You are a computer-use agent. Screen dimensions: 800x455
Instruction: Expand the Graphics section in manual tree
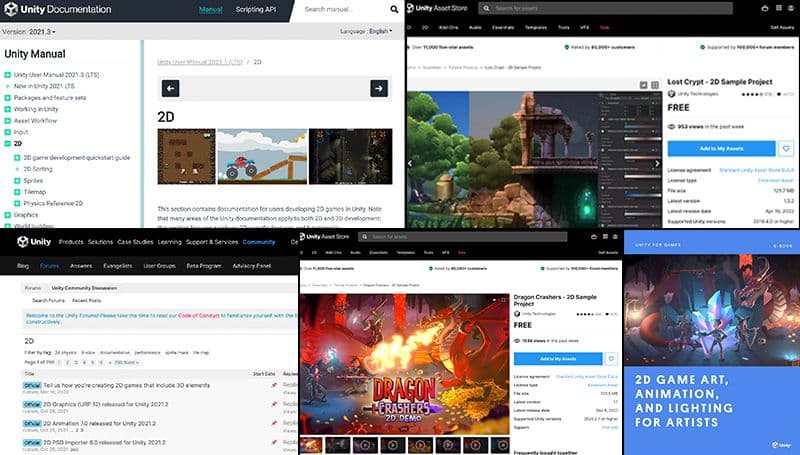7,214
